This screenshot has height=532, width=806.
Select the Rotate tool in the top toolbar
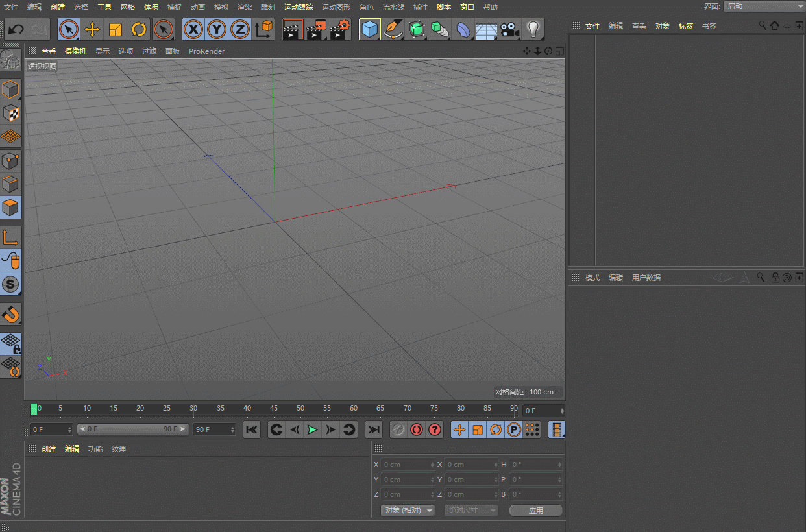(139, 29)
